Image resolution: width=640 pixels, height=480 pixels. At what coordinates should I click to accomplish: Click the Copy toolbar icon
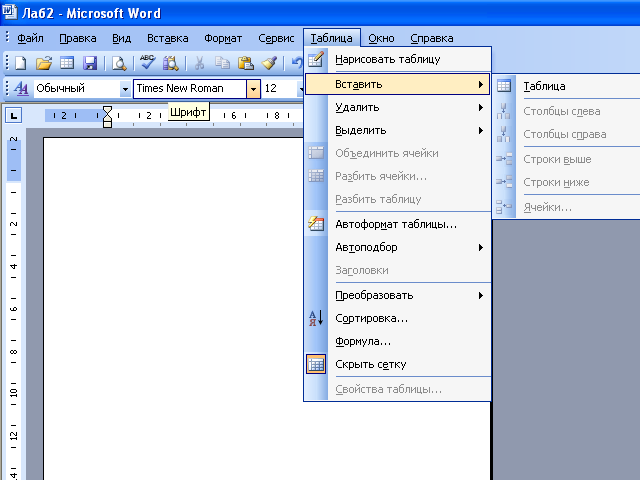222,63
